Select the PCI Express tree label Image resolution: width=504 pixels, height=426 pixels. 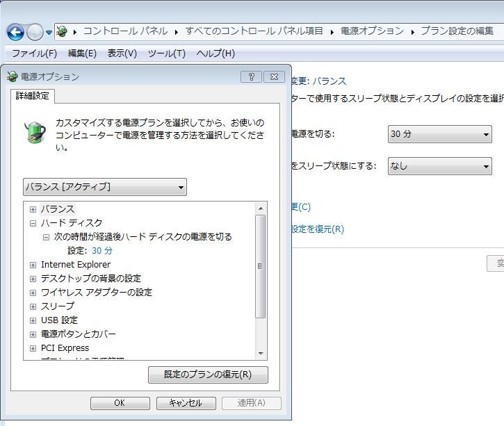click(65, 348)
